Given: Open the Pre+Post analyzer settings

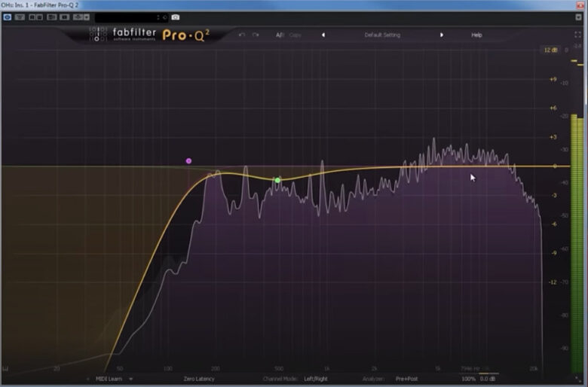Looking at the screenshot, I should point(406,379).
